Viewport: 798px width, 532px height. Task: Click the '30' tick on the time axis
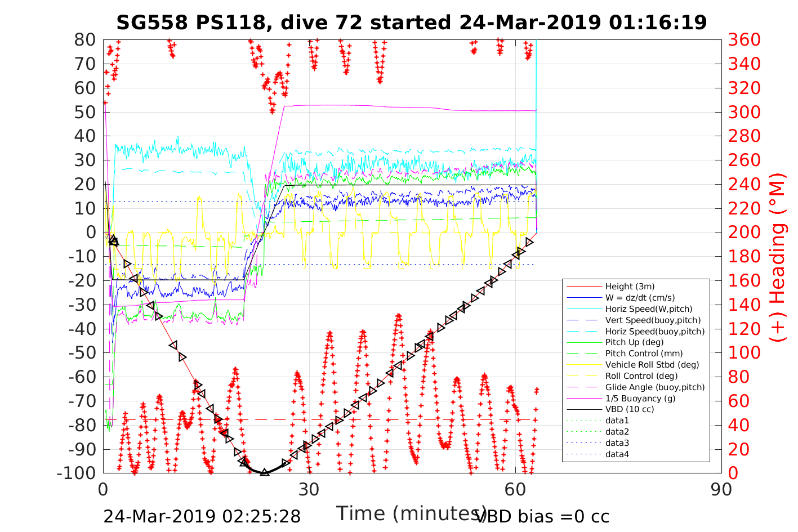click(309, 489)
